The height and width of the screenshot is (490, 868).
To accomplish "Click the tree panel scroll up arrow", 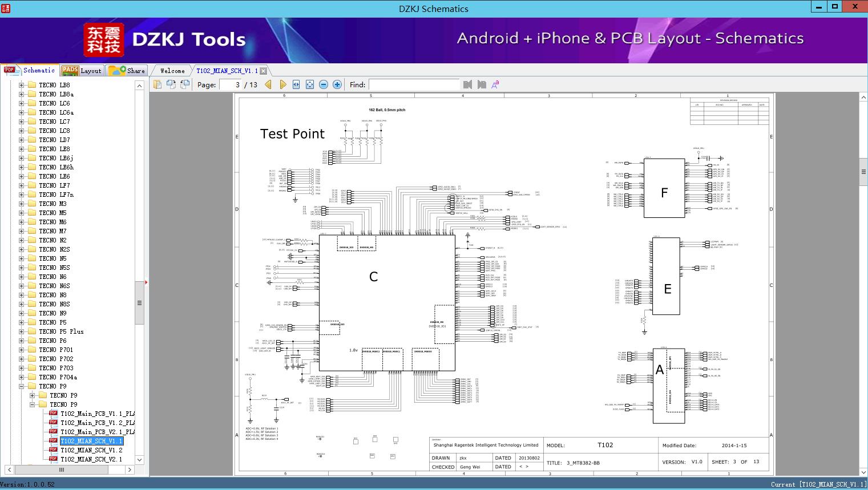I will point(139,86).
